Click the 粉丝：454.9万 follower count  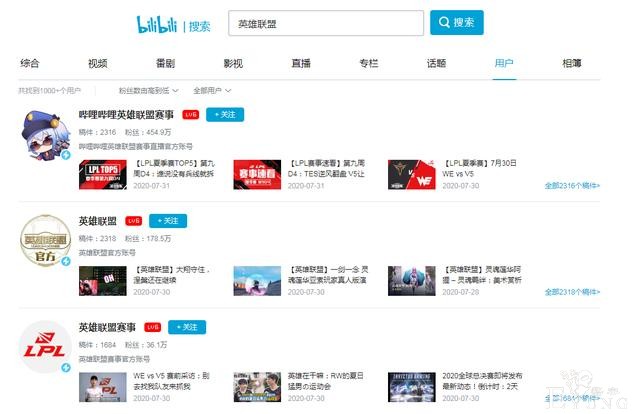click(148, 132)
